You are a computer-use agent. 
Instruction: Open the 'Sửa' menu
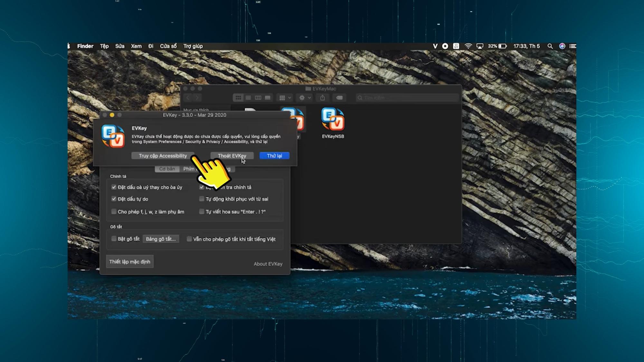pyautogui.click(x=119, y=46)
